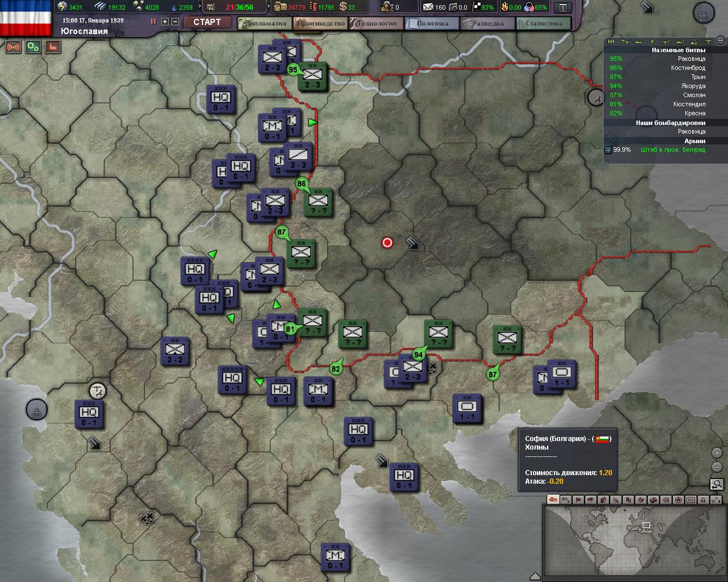Open the Дипломатия tab
The image size is (728, 582).
264,23
